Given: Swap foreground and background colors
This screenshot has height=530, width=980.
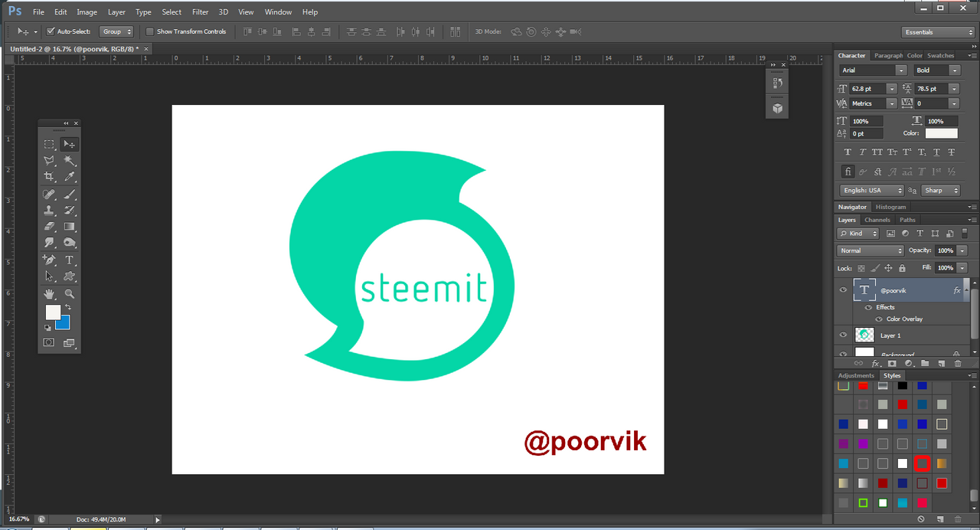Looking at the screenshot, I should click(67, 307).
